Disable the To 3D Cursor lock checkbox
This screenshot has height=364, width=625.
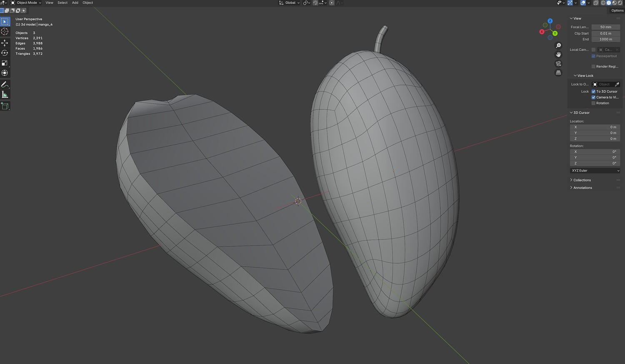pyautogui.click(x=593, y=92)
